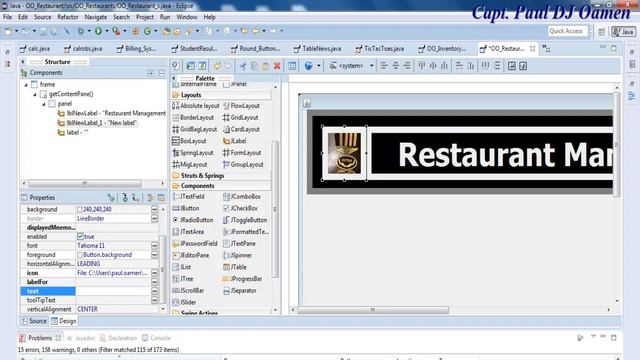
Task: Undo last designer change
Action: pyautogui.click(x=217, y=66)
